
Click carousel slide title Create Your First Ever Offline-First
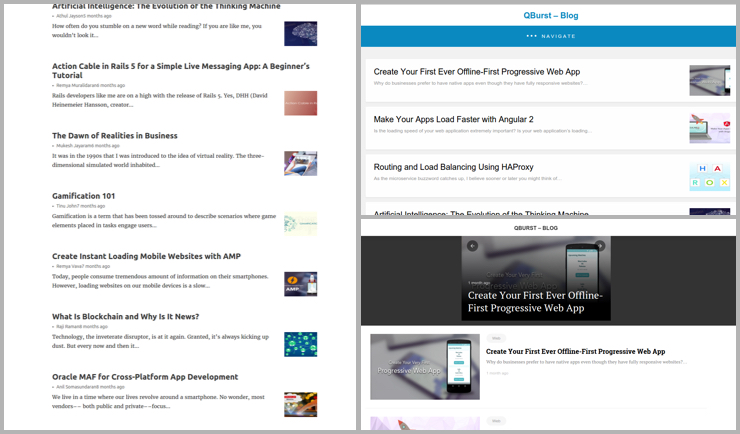tap(535, 301)
